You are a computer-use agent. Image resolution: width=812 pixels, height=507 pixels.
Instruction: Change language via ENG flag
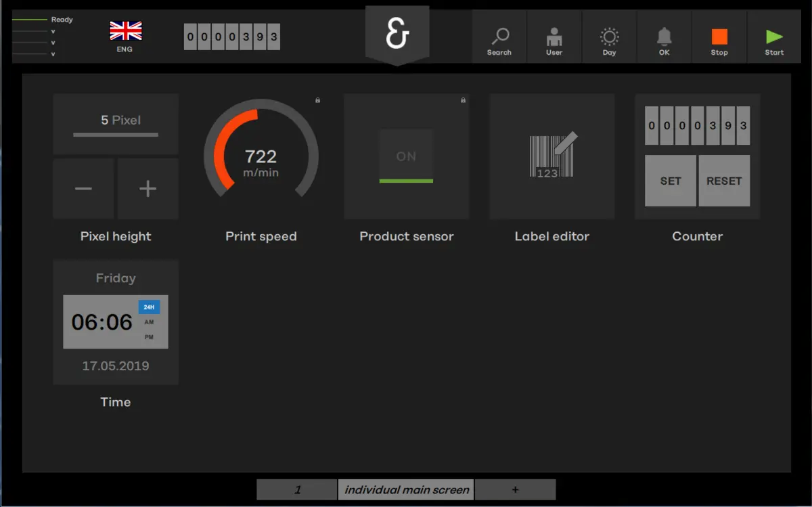pos(125,32)
